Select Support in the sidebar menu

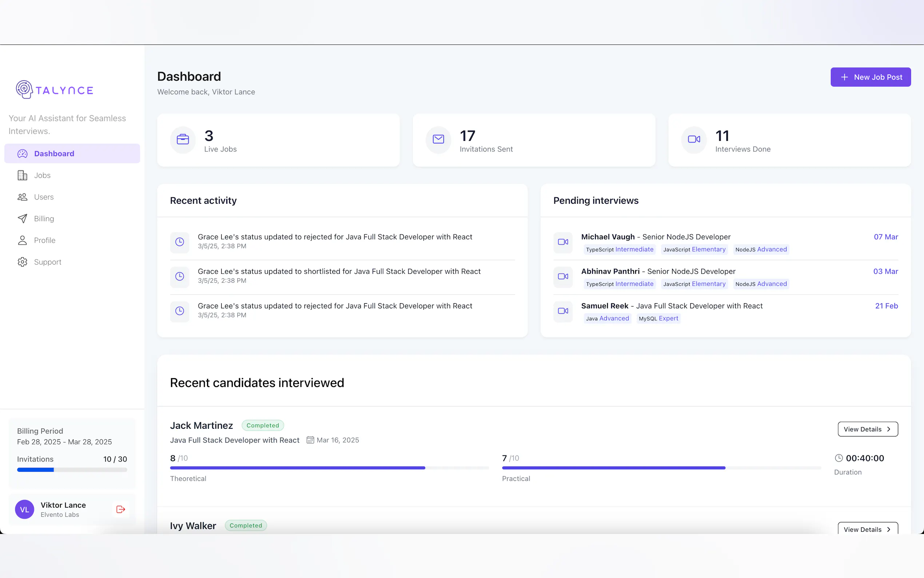47,262
